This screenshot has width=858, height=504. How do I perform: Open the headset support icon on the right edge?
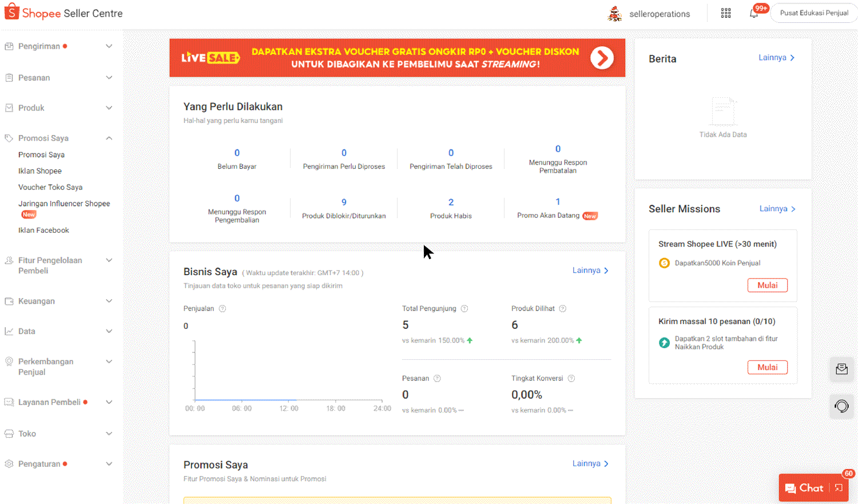click(x=841, y=406)
